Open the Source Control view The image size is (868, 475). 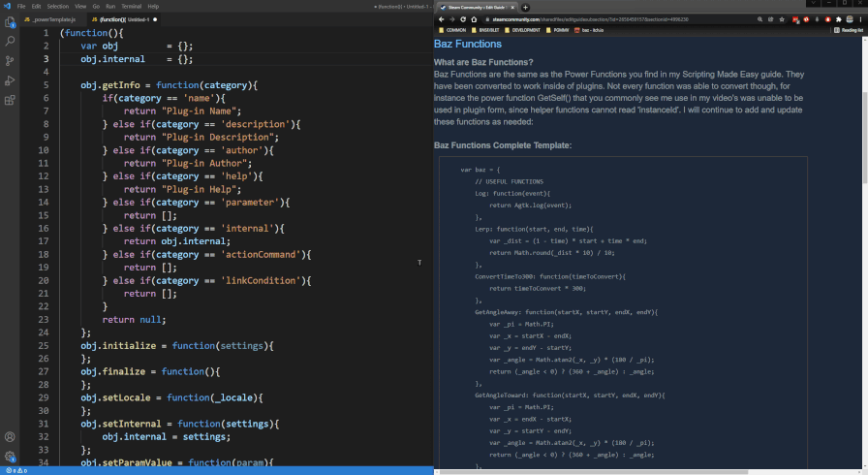point(10,61)
